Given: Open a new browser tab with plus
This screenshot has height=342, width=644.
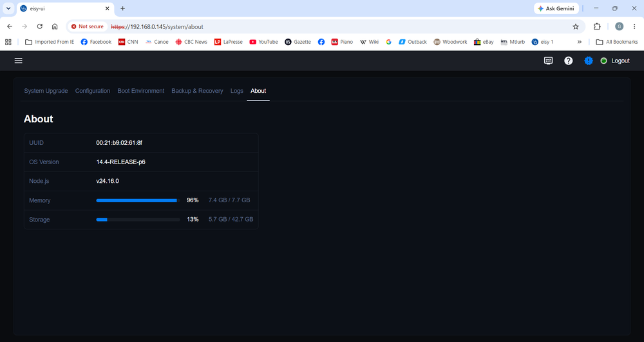Looking at the screenshot, I should 122,8.
